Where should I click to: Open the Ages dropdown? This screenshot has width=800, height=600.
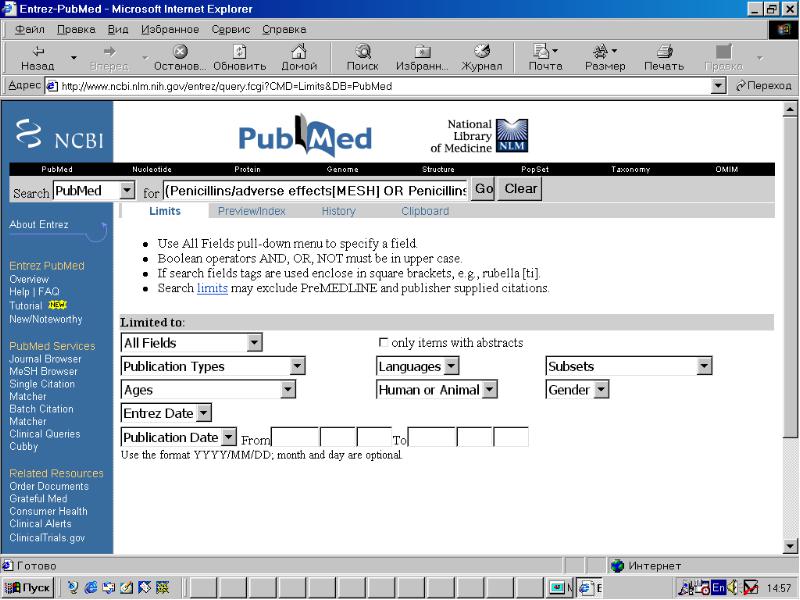click(208, 390)
